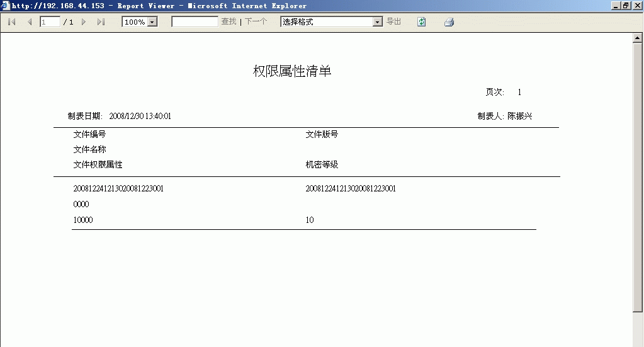Click the file number 200812241213020081223001

point(118,189)
